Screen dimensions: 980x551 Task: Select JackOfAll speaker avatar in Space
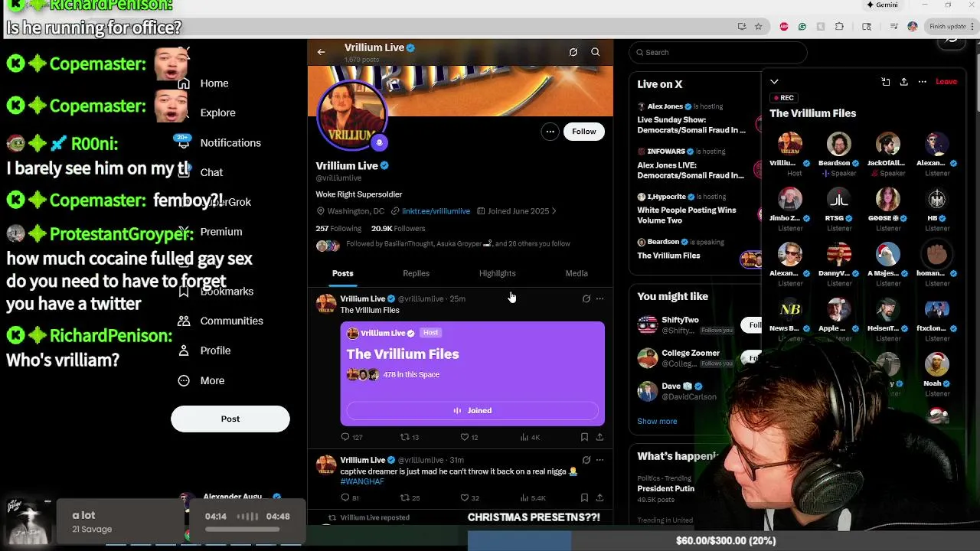(888, 144)
